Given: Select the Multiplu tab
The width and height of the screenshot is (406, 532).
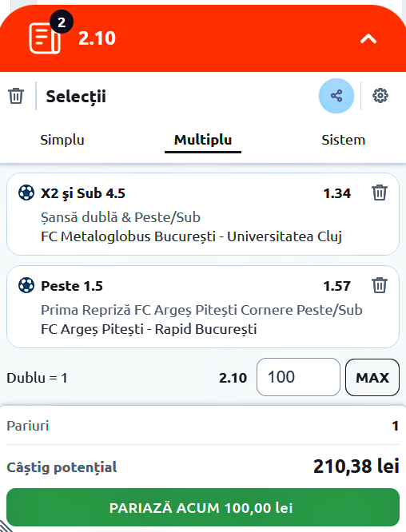Looking at the screenshot, I should click(203, 140).
